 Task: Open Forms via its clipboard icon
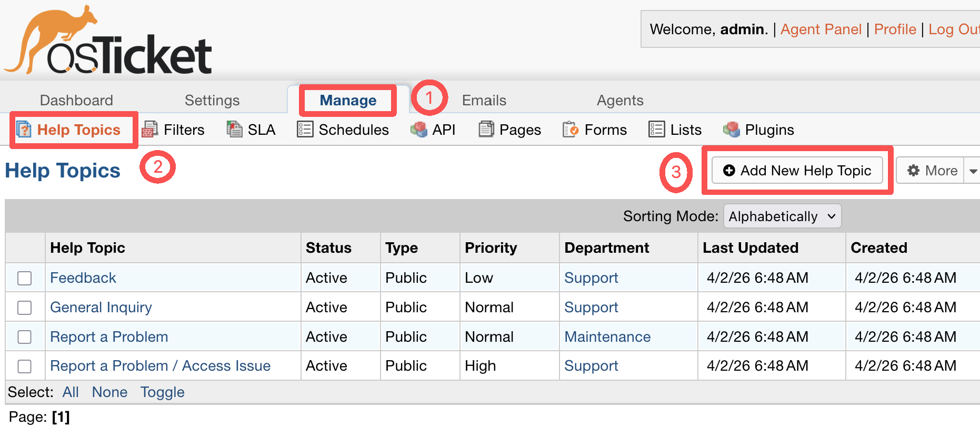[x=571, y=130]
